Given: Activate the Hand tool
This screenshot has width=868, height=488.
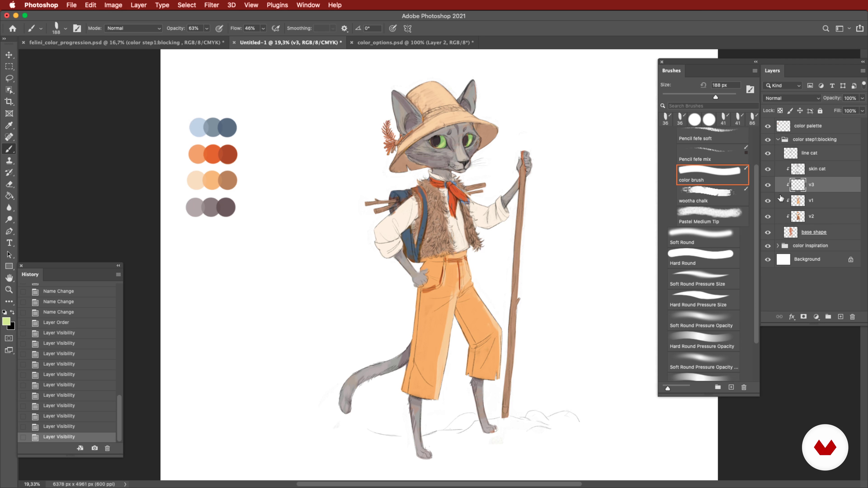Looking at the screenshot, I should (9, 278).
